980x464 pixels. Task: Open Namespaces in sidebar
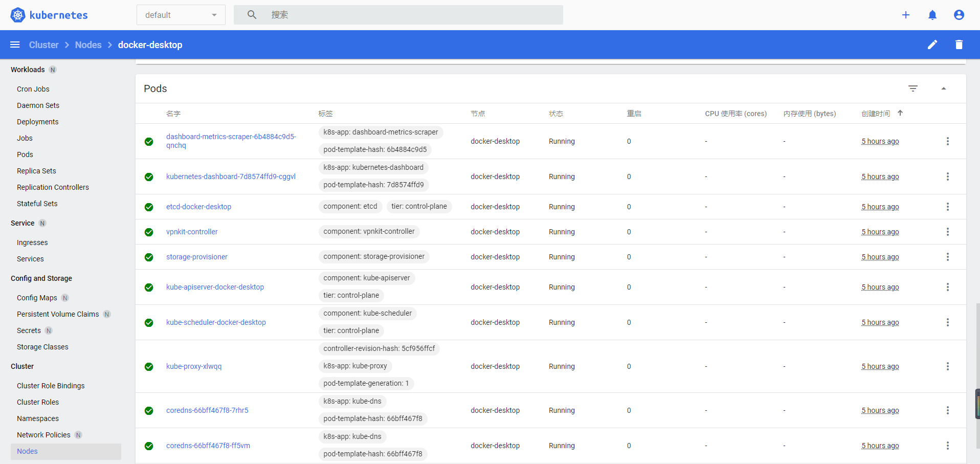point(38,418)
